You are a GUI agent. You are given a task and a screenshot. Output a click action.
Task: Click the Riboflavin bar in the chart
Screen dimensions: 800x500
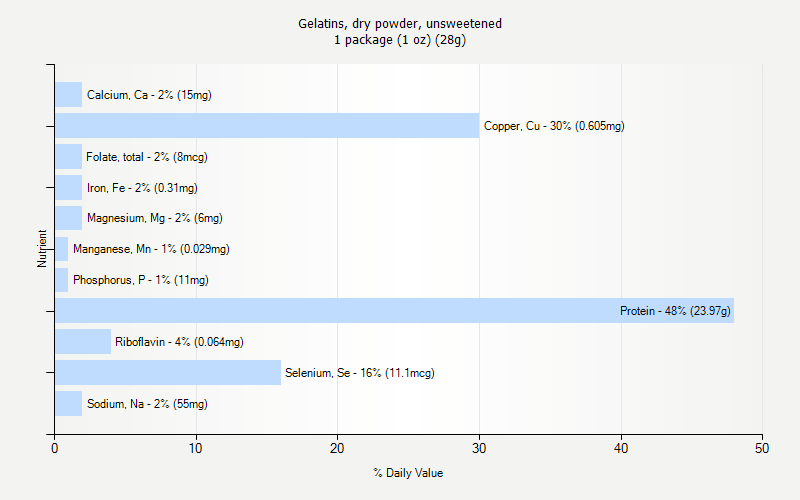pyautogui.click(x=83, y=342)
